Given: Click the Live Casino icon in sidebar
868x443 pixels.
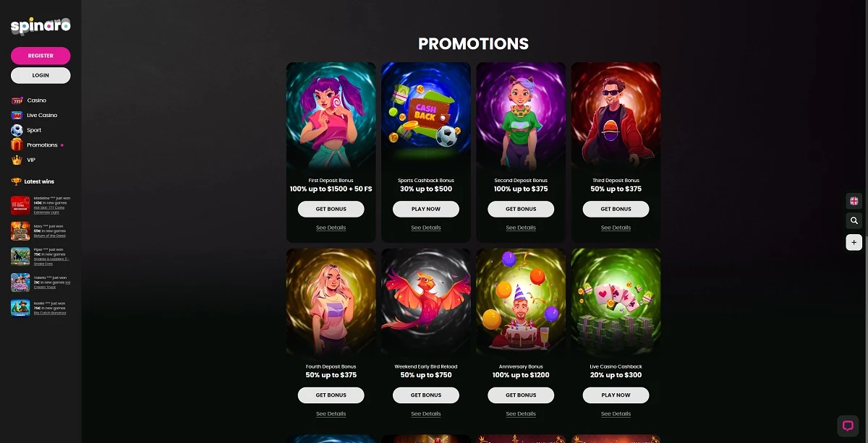Looking at the screenshot, I should point(17,115).
